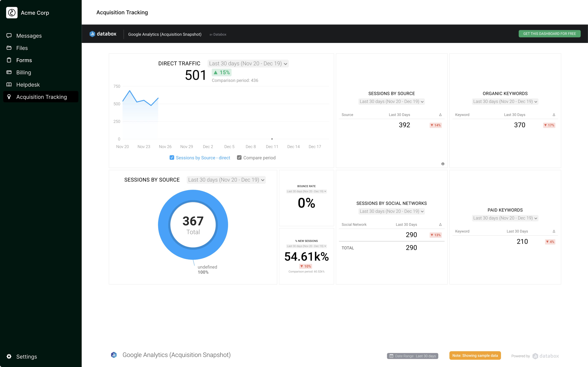Click the Acme Corp logo icon
This screenshot has height=367, width=588.
(12, 13)
